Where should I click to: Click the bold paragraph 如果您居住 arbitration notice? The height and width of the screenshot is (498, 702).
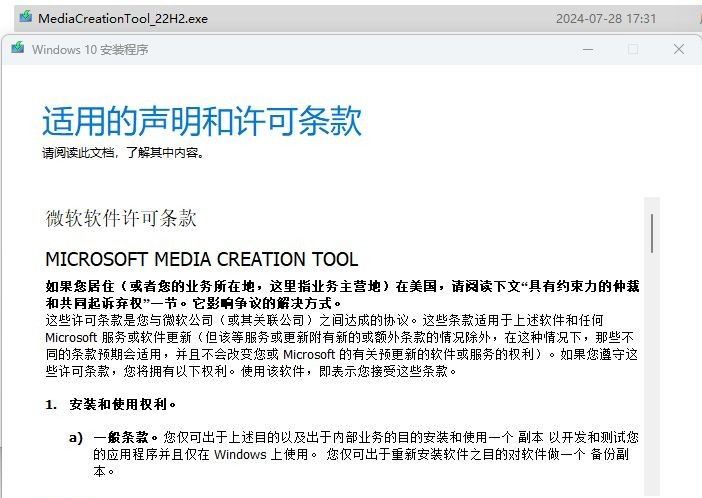342,295
